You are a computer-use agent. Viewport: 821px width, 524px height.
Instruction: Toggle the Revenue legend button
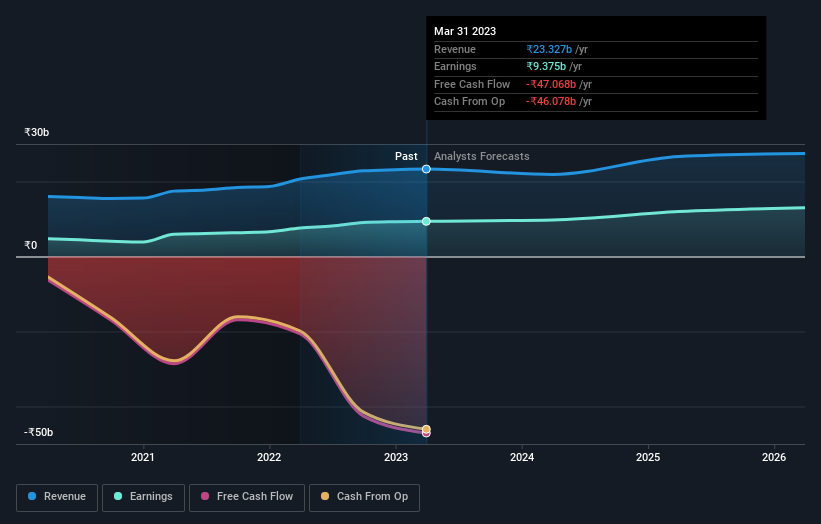click(57, 497)
